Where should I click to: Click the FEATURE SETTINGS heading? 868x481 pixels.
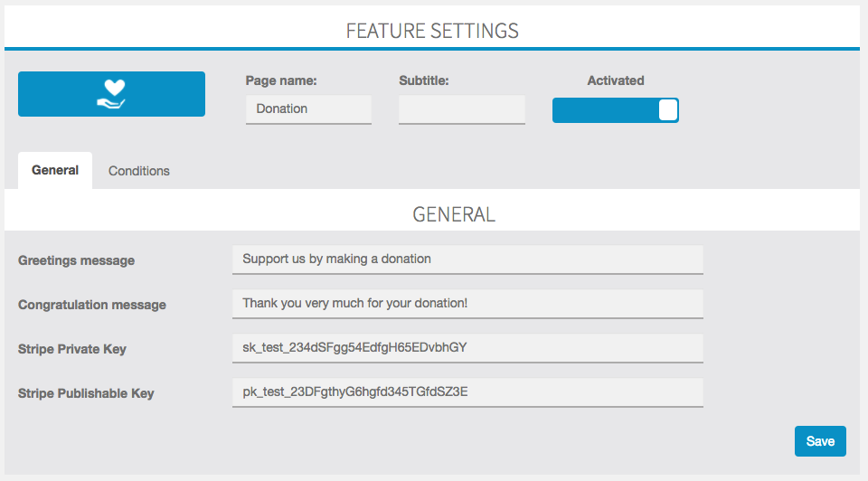432,31
